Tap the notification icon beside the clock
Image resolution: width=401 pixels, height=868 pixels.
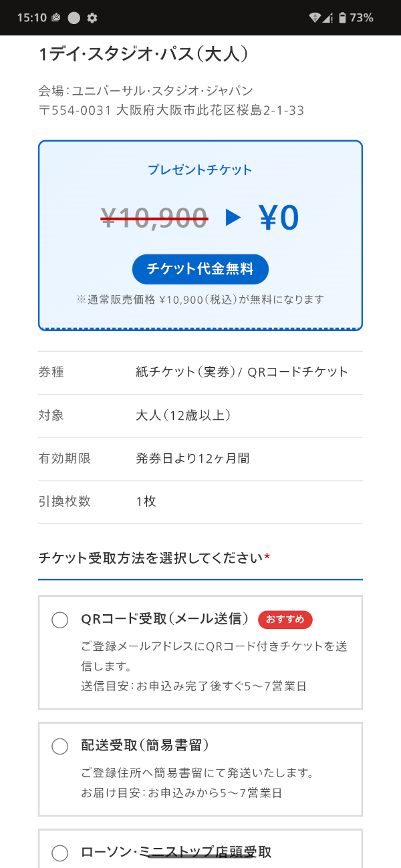click(57, 18)
